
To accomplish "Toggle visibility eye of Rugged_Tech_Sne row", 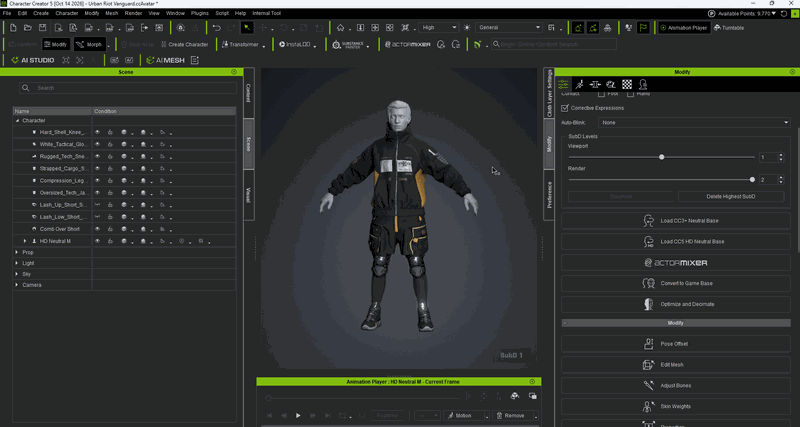I will point(97,157).
